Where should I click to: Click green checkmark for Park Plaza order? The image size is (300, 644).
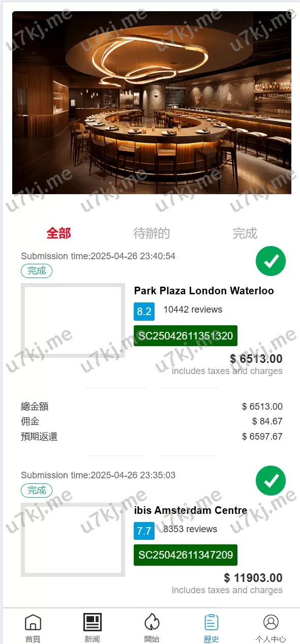pos(271,261)
